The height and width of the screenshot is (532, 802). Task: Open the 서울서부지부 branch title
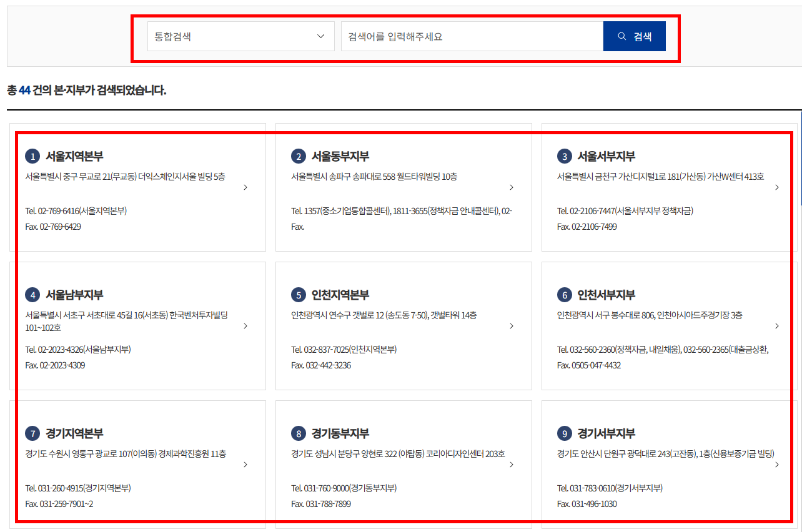pos(606,156)
